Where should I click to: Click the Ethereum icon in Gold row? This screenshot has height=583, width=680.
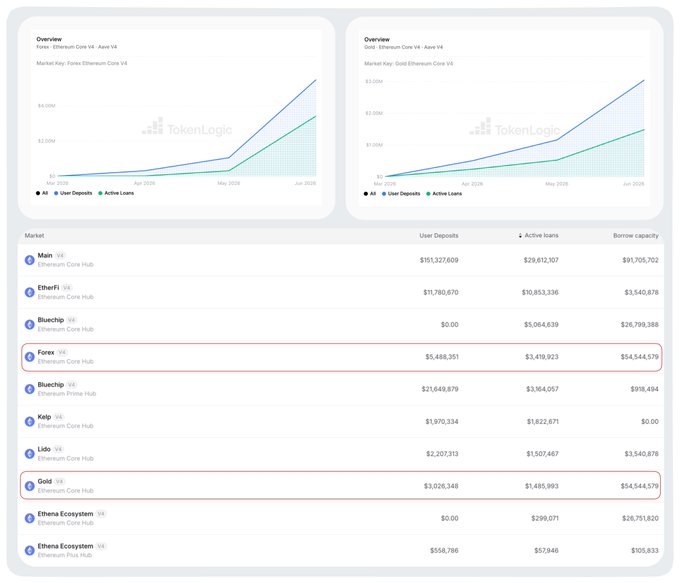29,486
